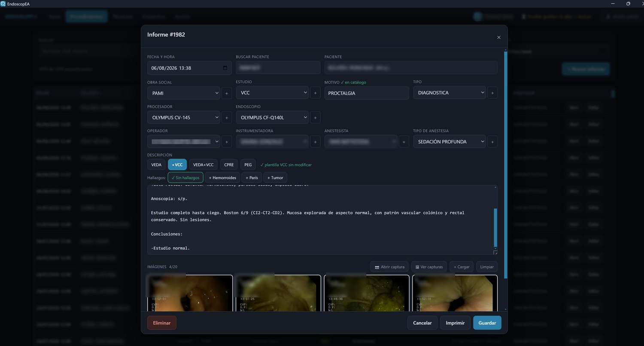The image size is (644, 346).
Task: Open the Instrumentadora dropdown
Action: point(272,141)
